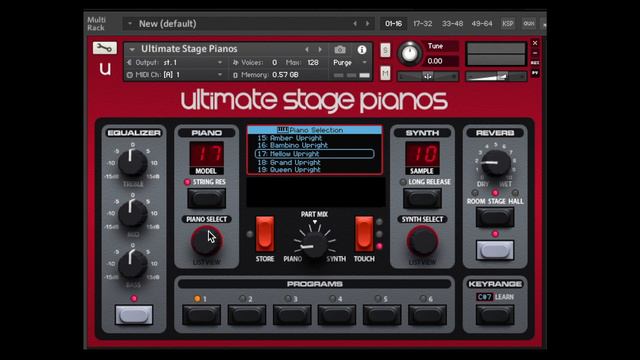Go to the previous instrument with the left arrow
The height and width of the screenshot is (360, 640).
[307, 49]
